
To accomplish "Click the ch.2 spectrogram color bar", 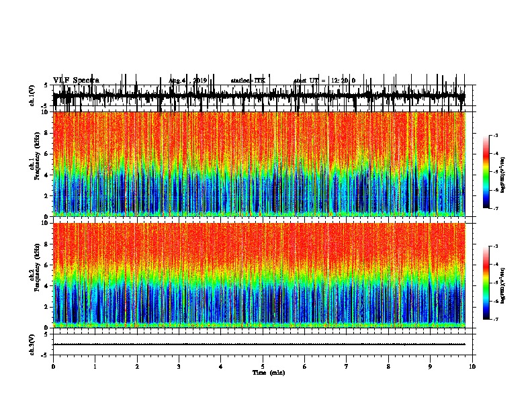I will point(486,283).
